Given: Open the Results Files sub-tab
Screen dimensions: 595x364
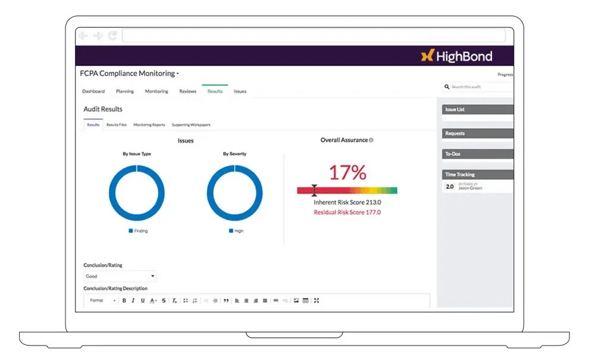Looking at the screenshot, I should [116, 125].
